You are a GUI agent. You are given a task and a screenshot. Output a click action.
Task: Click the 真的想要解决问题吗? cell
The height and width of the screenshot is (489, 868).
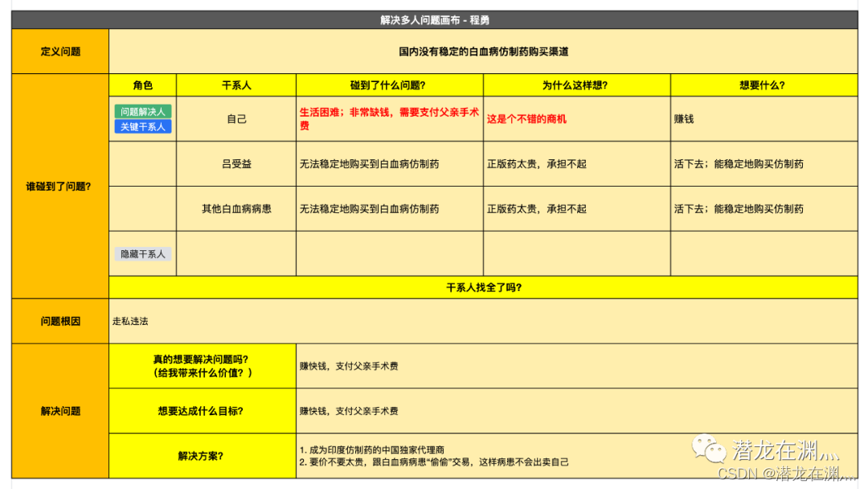(x=203, y=366)
